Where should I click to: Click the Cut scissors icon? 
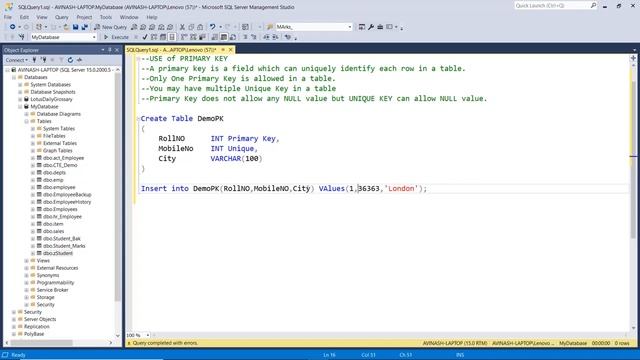click(x=182, y=27)
